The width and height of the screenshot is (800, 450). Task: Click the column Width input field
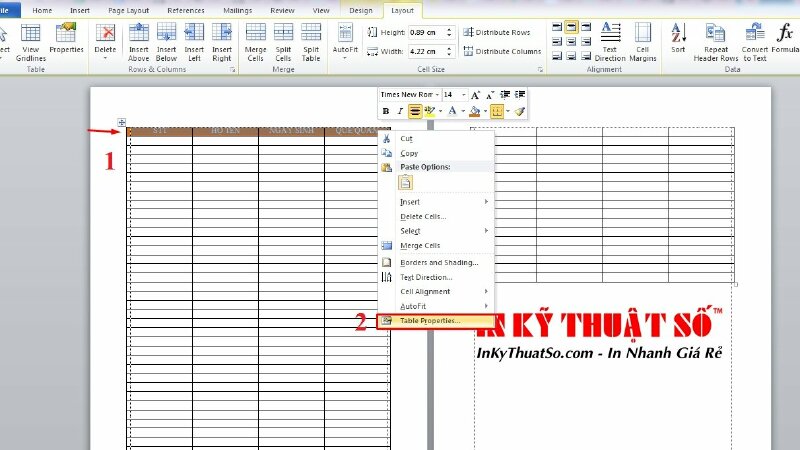[427, 52]
